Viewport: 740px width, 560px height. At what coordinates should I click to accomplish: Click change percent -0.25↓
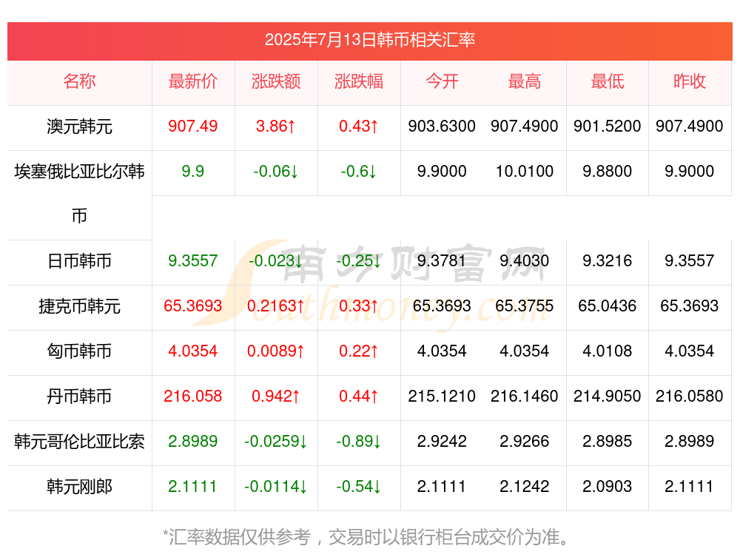pyautogui.click(x=359, y=261)
